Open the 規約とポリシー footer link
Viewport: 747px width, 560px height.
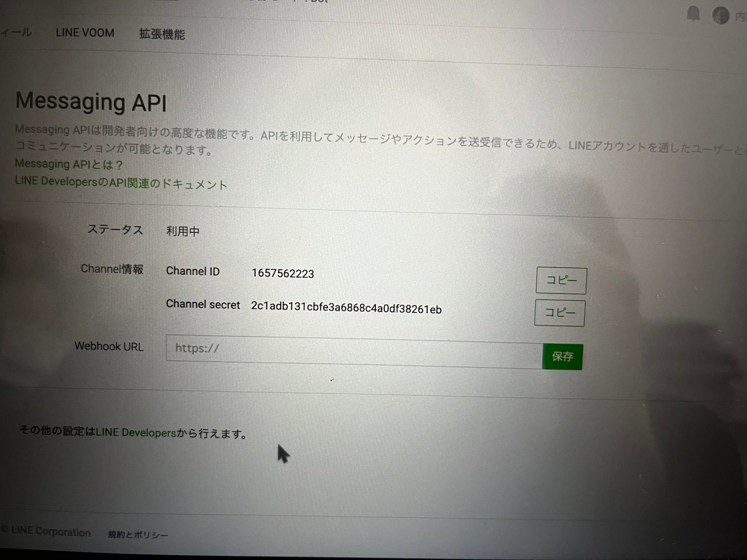[x=138, y=535]
